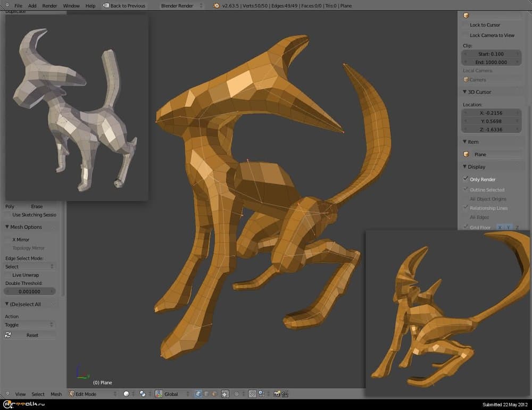Click the Back to Previous button

tap(124, 6)
